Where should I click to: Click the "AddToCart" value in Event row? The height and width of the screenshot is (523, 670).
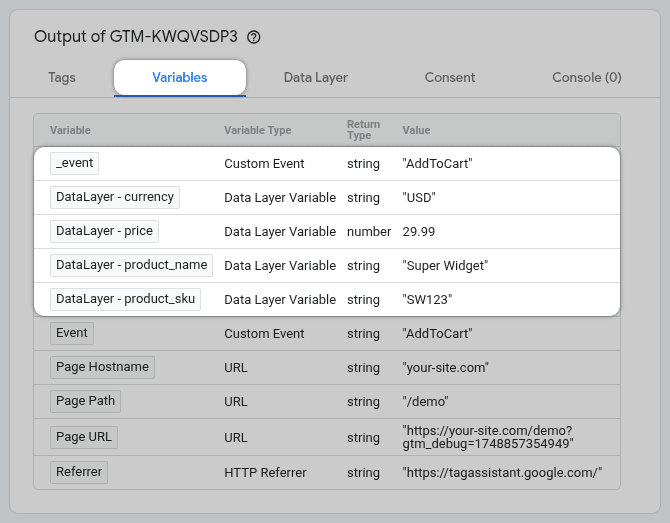[x=437, y=334]
